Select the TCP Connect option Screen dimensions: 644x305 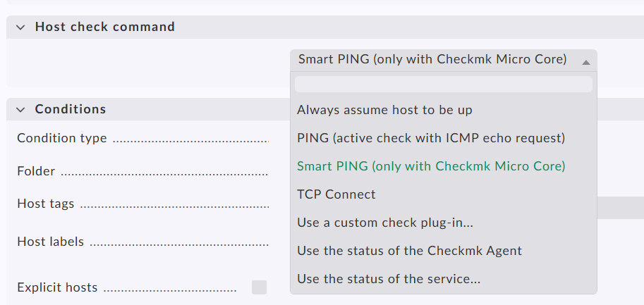tap(336, 194)
